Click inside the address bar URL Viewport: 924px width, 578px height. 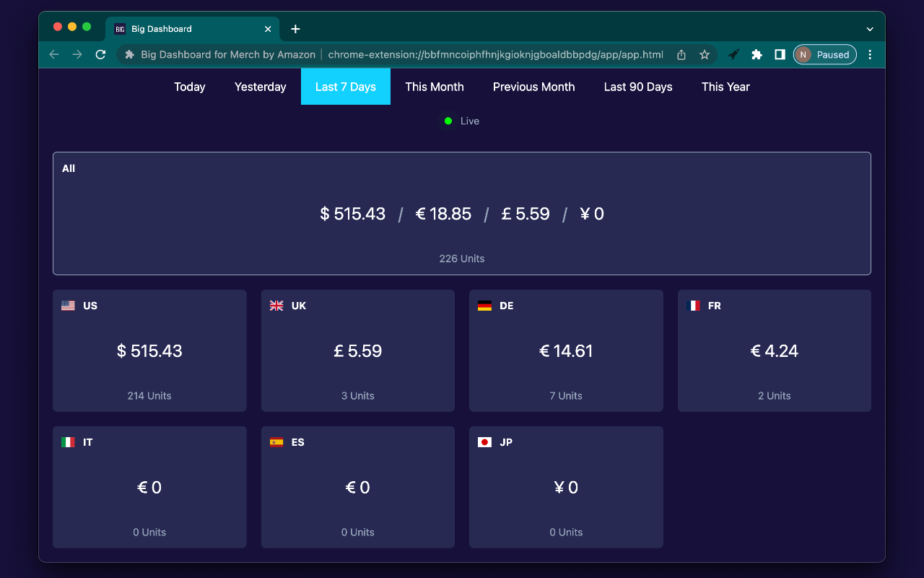point(498,54)
